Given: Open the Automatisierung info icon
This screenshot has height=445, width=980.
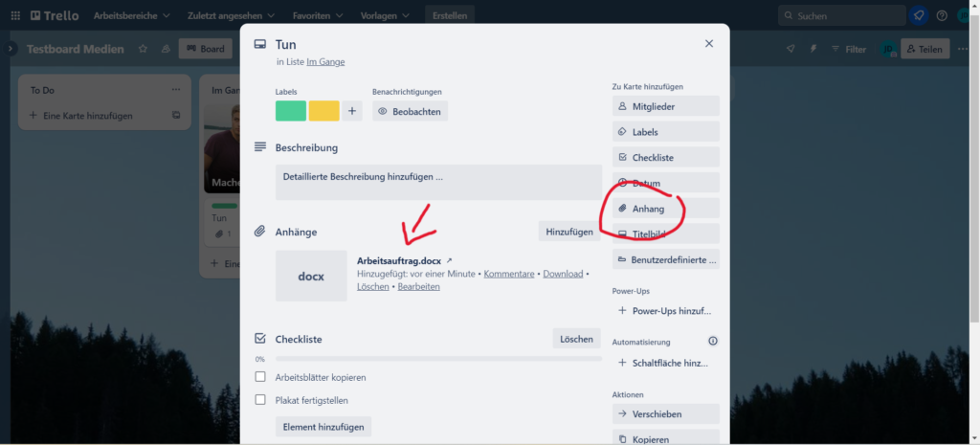Looking at the screenshot, I should [x=713, y=342].
